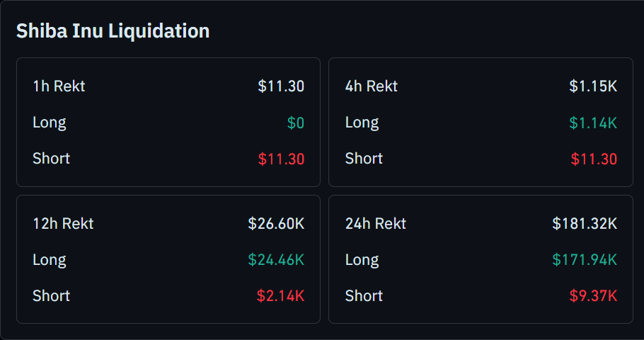
Task: Select the $181.32K 24h Rekt total
Action: click(585, 224)
